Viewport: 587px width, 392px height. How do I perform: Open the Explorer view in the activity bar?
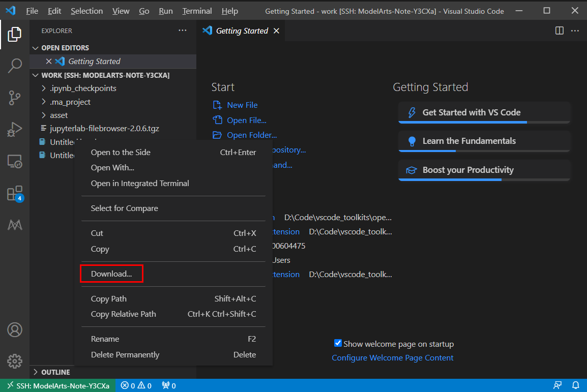point(15,35)
